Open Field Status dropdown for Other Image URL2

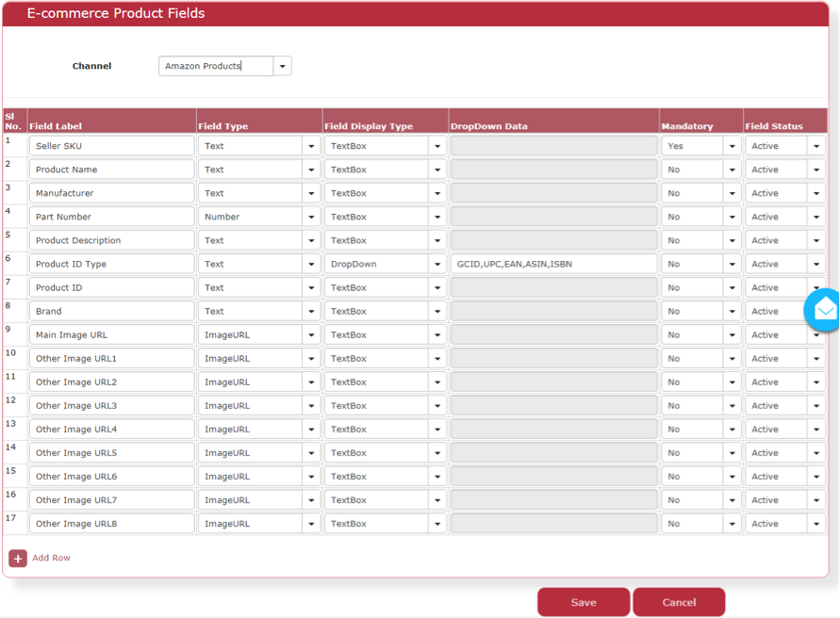(815, 382)
